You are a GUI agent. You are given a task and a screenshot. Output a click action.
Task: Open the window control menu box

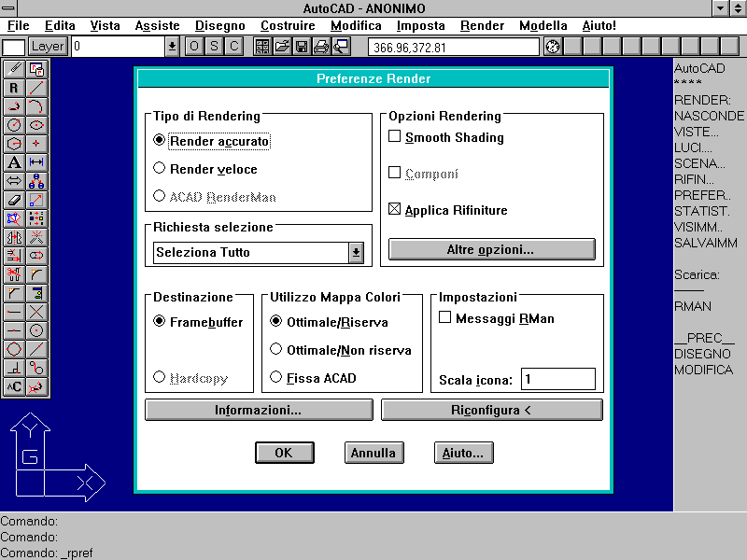pos(8,8)
